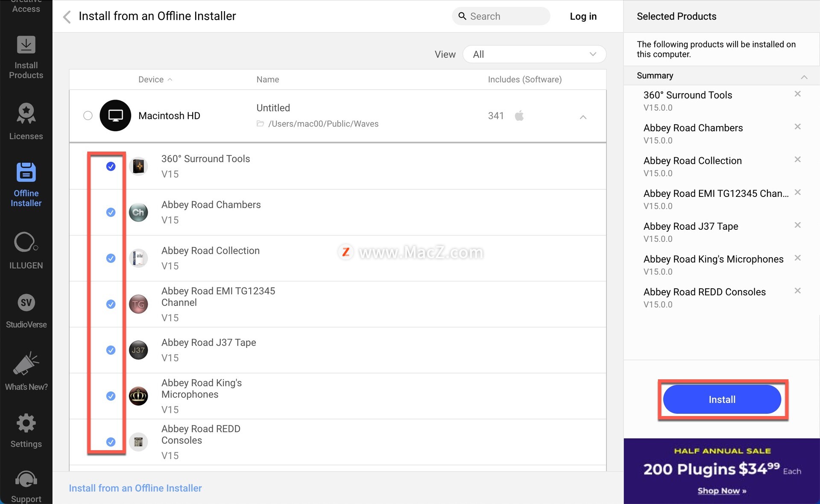Click the Half Annual Sale banner

click(x=722, y=471)
